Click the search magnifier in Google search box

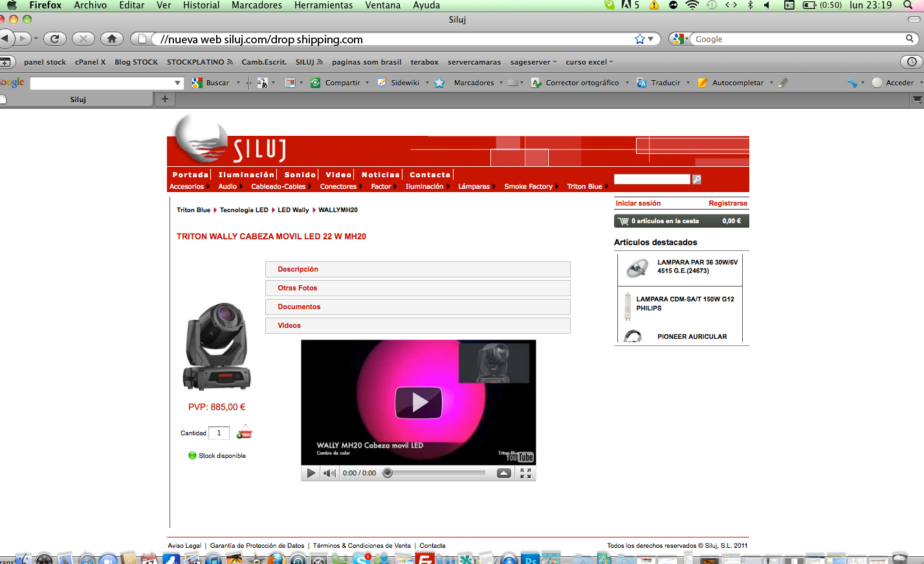(x=910, y=39)
